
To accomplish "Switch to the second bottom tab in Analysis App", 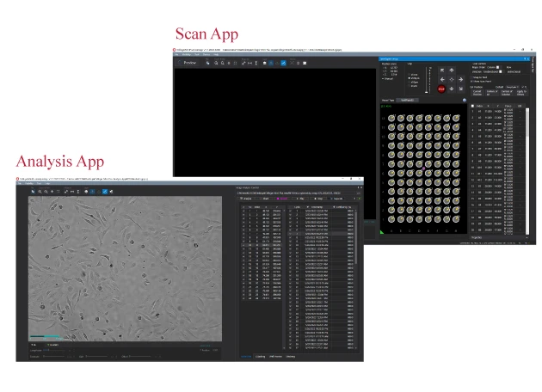I will coord(261,356).
